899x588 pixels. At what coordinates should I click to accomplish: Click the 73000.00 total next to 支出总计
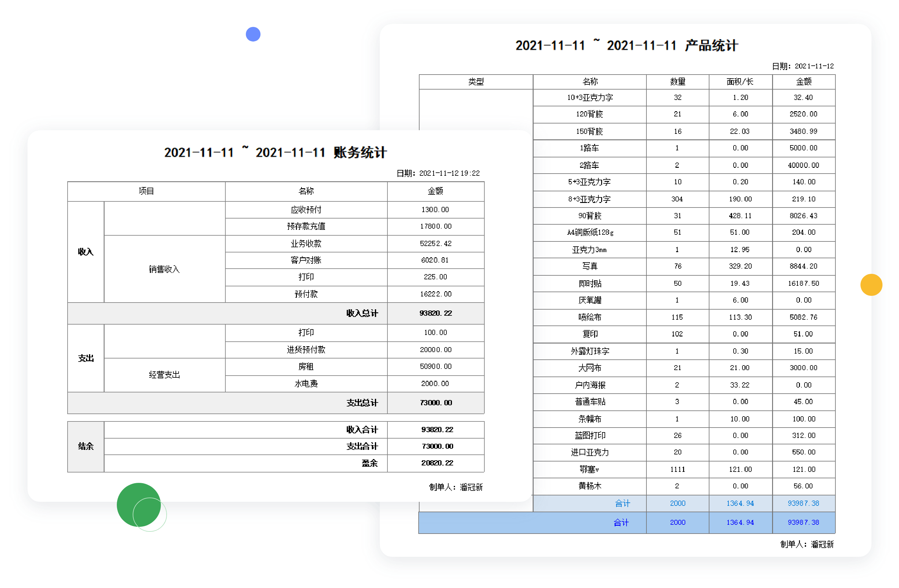435,403
